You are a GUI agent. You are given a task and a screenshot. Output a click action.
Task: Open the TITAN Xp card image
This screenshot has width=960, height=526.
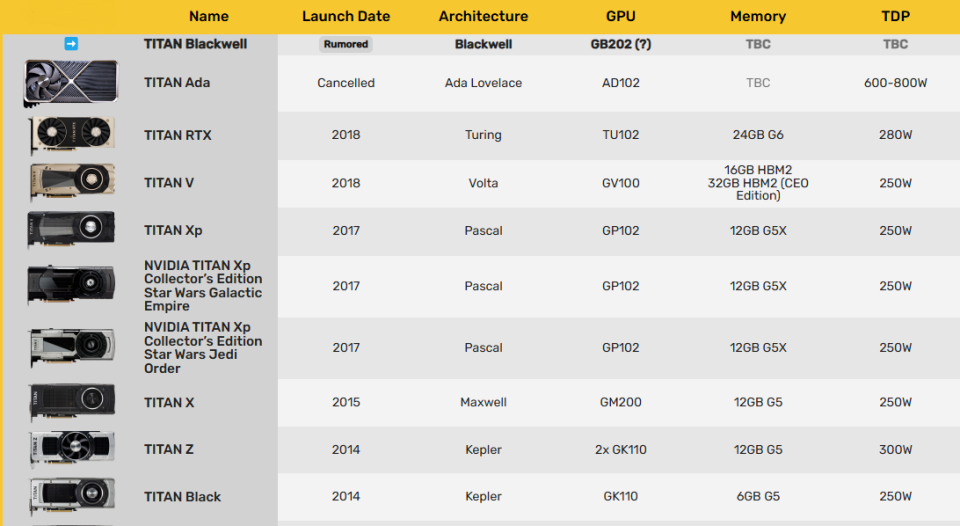click(71, 230)
